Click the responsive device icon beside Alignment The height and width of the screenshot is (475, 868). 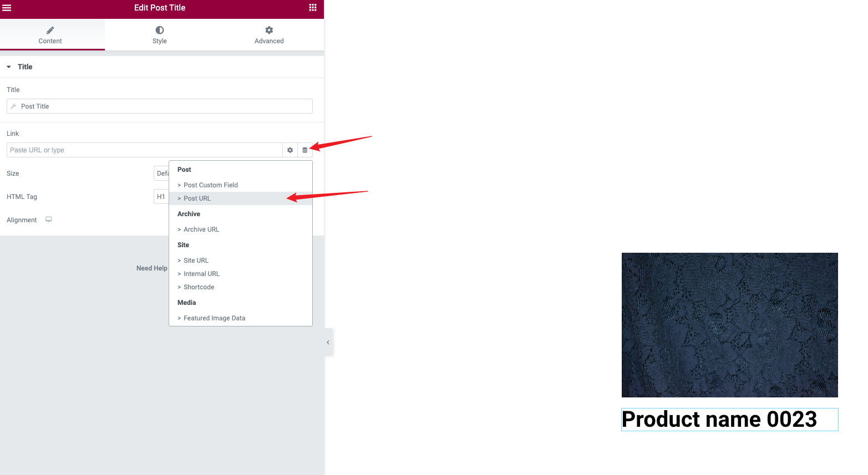[49, 219]
